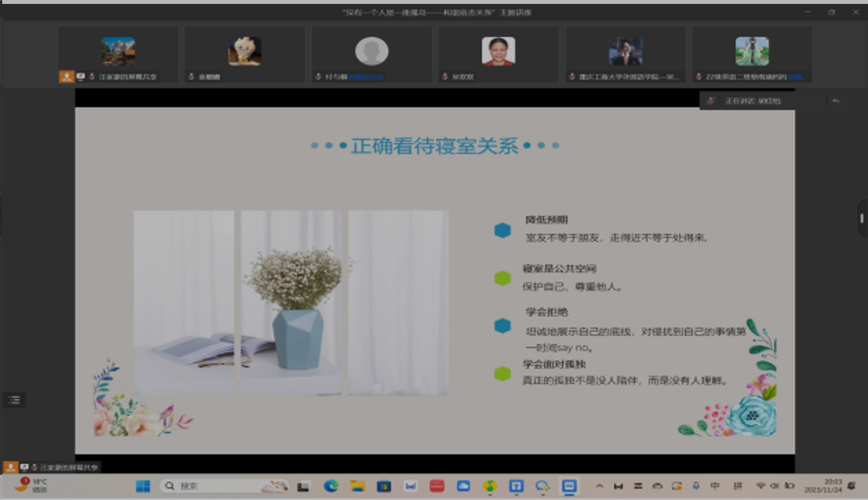Expand the system tray hidden icons chevron

(600, 486)
